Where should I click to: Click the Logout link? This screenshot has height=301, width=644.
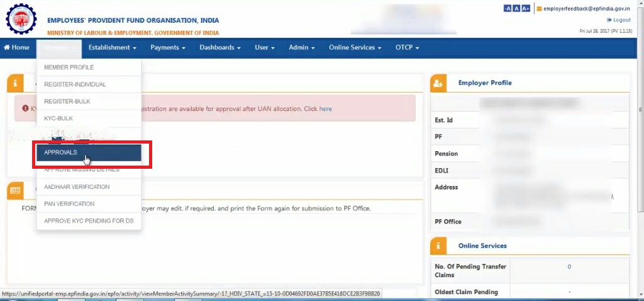click(619, 20)
